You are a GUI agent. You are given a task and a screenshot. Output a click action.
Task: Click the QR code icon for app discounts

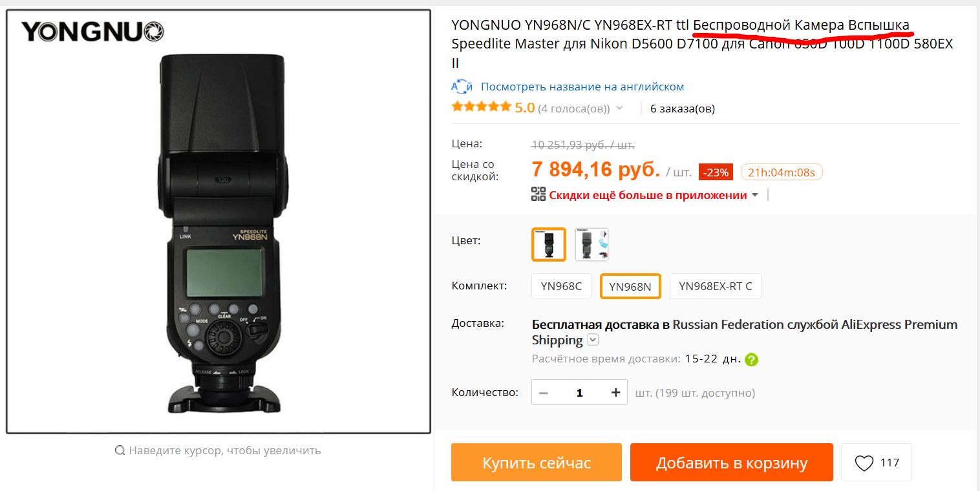[x=538, y=194]
